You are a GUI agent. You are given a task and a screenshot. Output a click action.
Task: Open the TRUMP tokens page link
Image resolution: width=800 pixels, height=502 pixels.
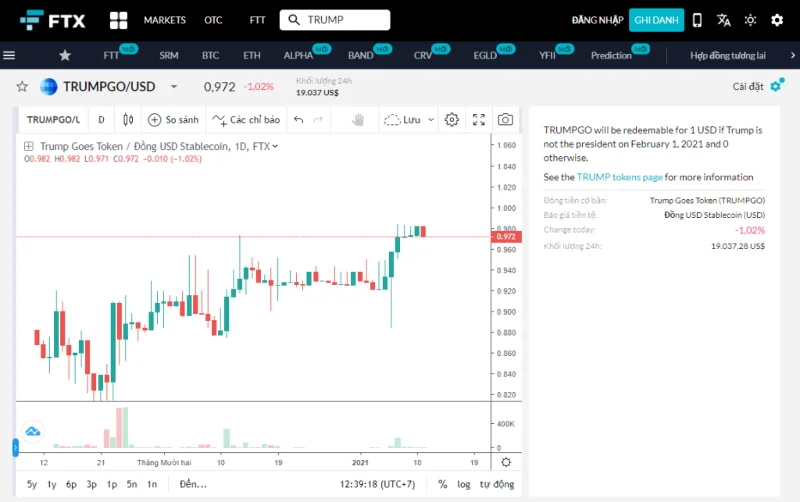tap(619, 177)
